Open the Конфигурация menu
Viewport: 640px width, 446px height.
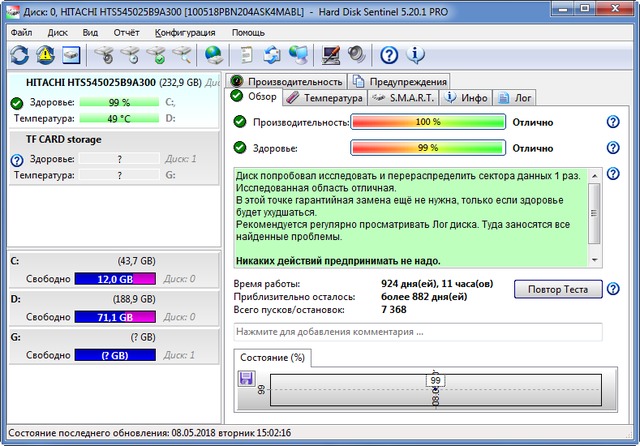coord(186,32)
